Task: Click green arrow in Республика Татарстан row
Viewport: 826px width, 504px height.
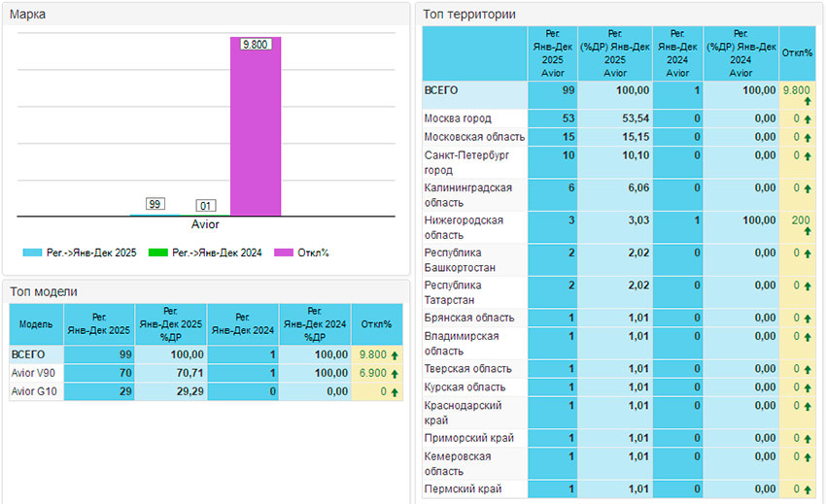Action: tap(807, 286)
